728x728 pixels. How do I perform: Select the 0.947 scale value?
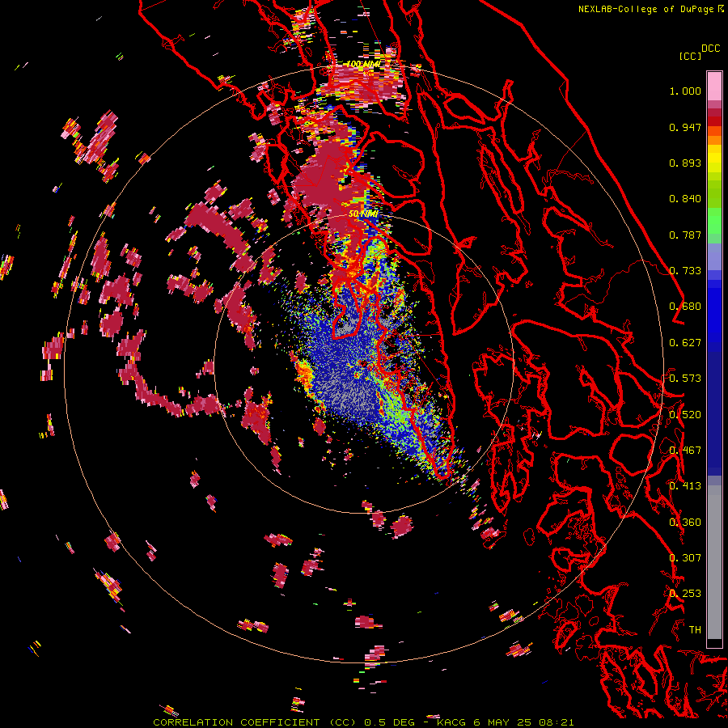pos(685,127)
